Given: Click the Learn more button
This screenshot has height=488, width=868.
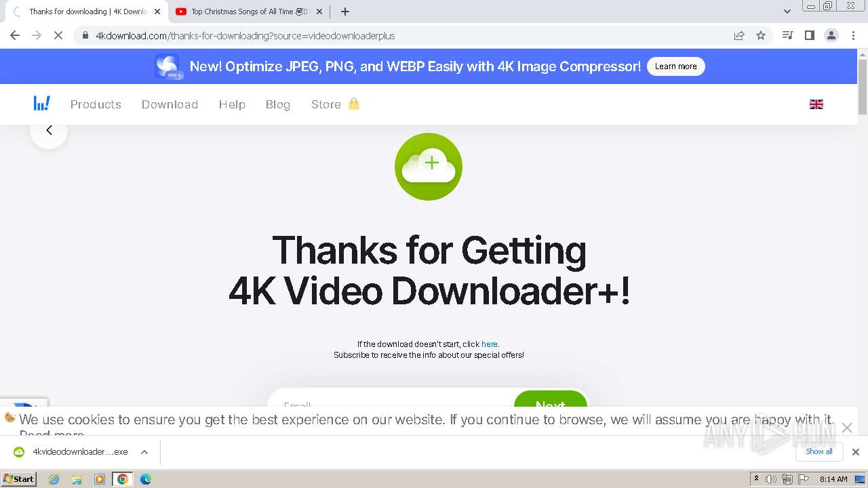Looking at the screenshot, I should 676,66.
